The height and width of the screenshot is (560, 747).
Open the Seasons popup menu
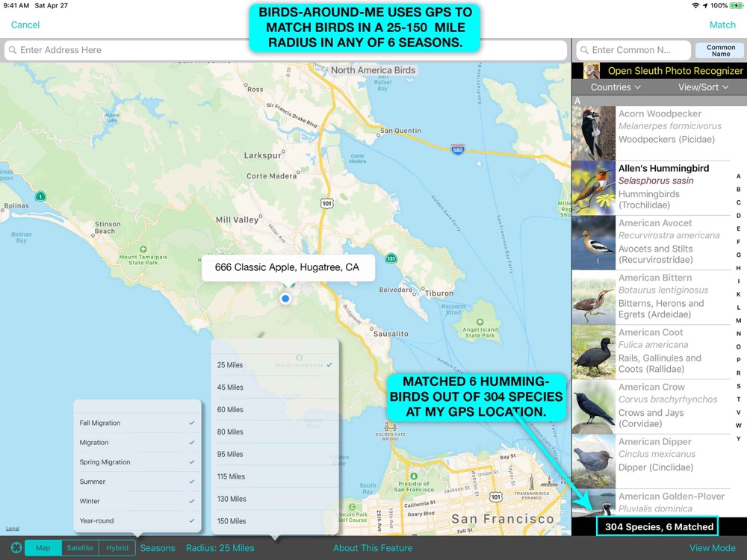pyautogui.click(x=158, y=548)
